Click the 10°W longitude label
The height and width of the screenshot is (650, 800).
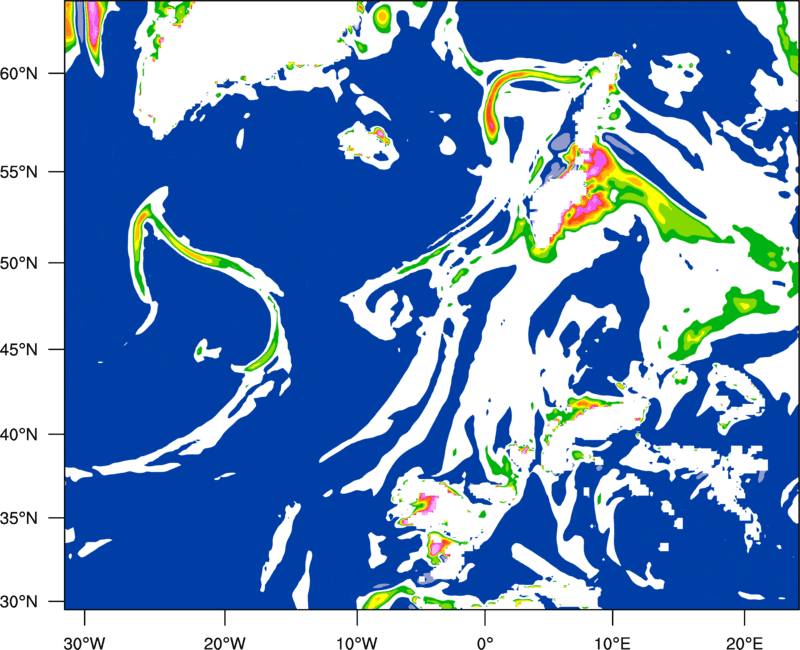(x=357, y=643)
